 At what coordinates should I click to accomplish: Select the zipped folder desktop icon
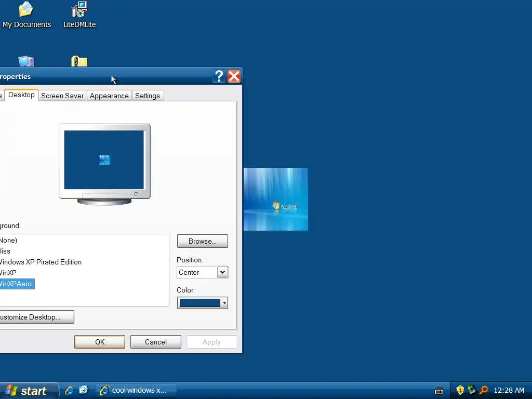click(79, 61)
